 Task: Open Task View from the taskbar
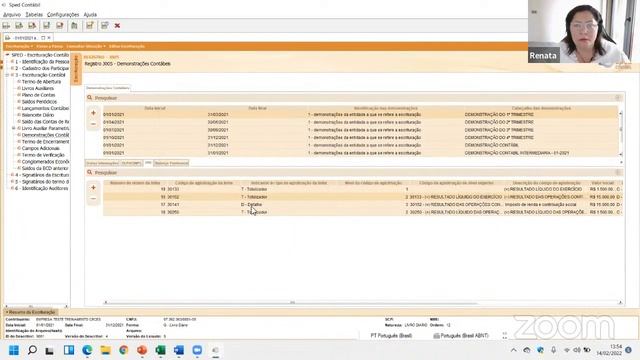coord(50,351)
